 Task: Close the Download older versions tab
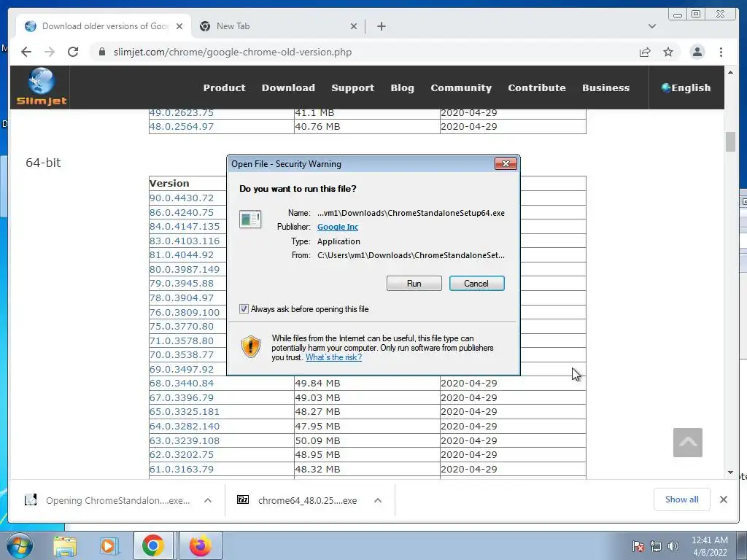coord(179,26)
